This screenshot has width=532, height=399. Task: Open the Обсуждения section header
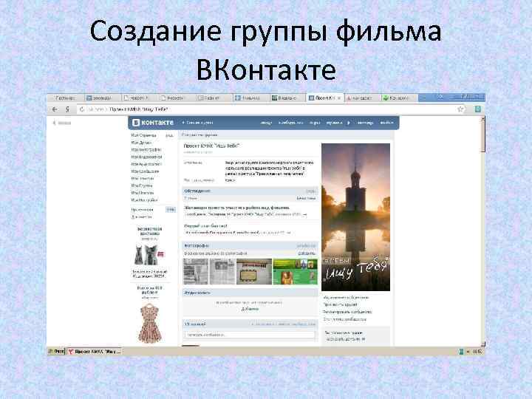coord(250,191)
